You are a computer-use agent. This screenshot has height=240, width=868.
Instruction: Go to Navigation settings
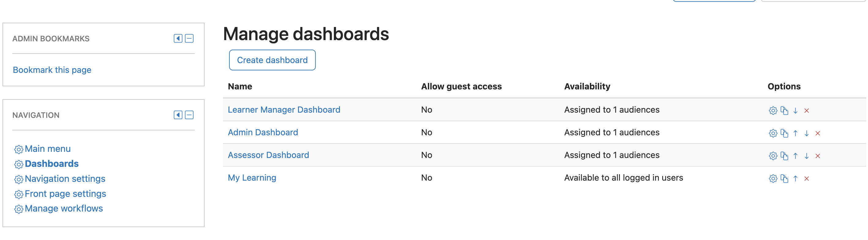[65, 179]
